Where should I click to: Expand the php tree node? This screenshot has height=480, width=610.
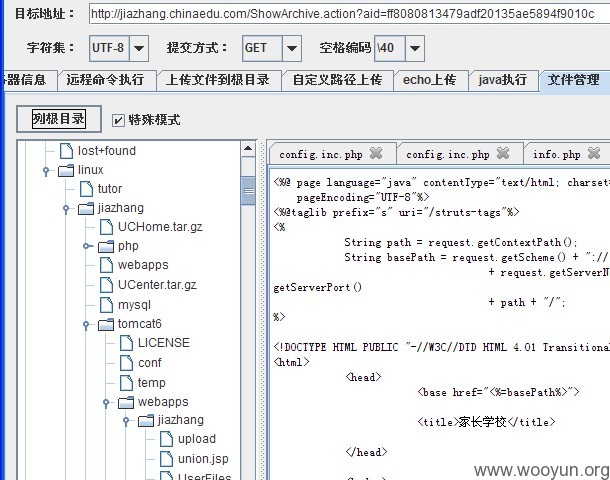88,246
